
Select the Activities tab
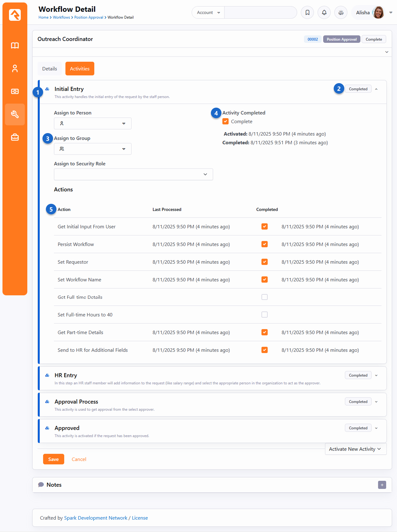point(80,69)
